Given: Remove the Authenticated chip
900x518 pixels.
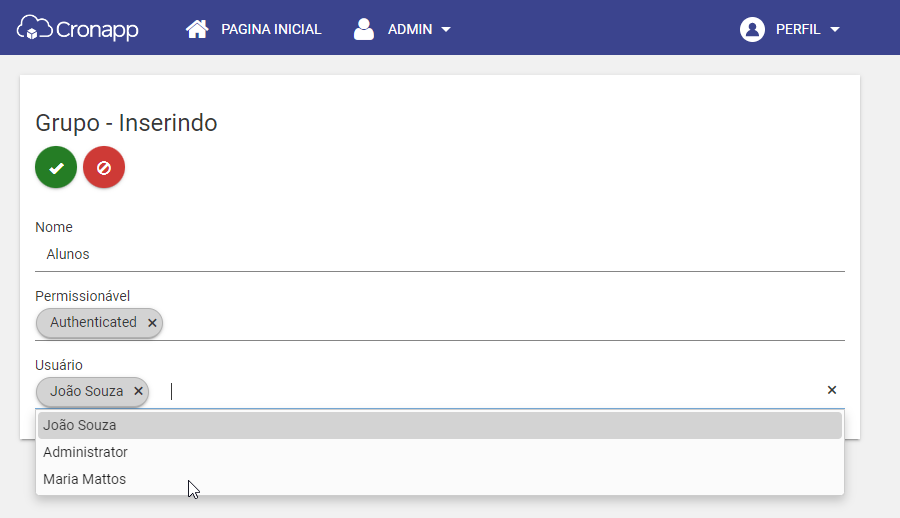Looking at the screenshot, I should pos(152,323).
